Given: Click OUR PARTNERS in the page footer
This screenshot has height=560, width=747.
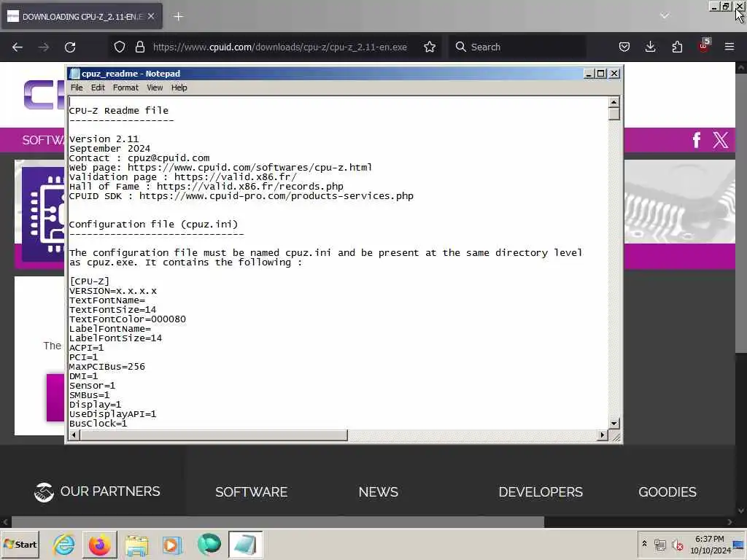Looking at the screenshot, I should point(97,491).
